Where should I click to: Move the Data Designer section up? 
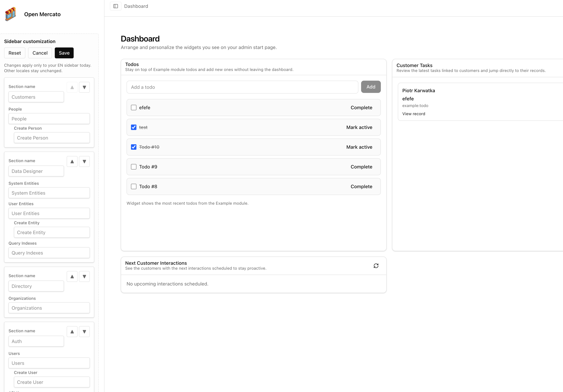pos(72,161)
